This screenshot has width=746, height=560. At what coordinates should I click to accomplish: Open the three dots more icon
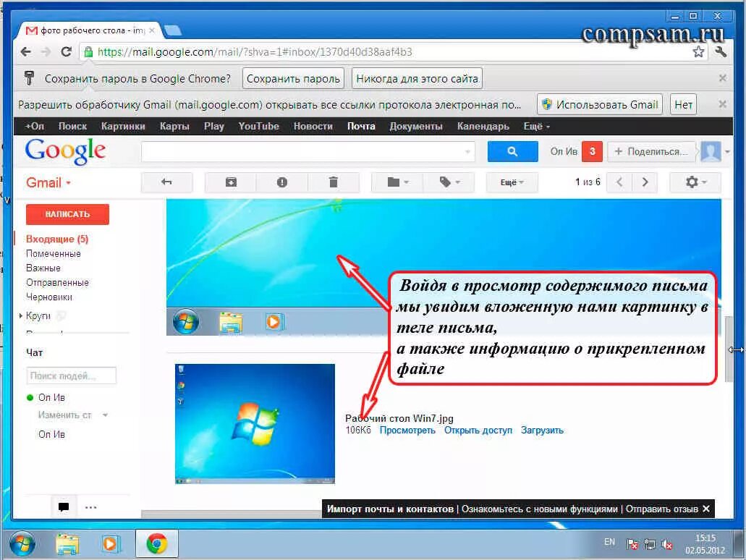pyautogui.click(x=90, y=507)
